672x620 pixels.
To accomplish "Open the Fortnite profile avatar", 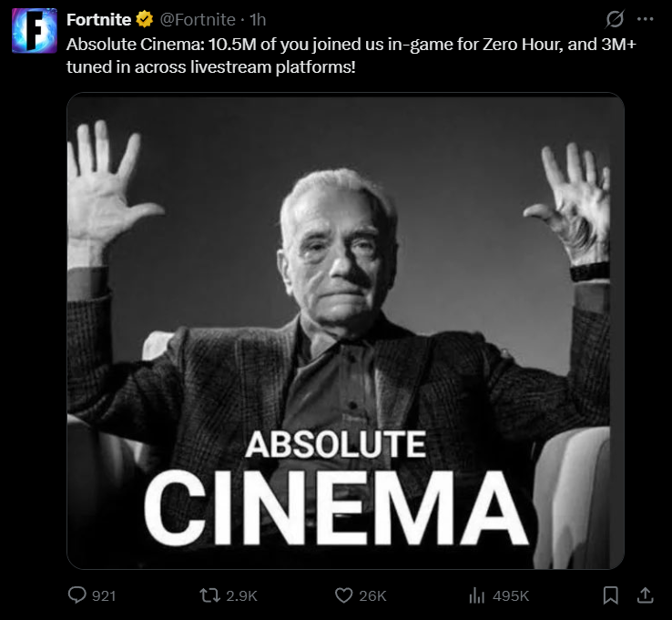I will [x=35, y=31].
